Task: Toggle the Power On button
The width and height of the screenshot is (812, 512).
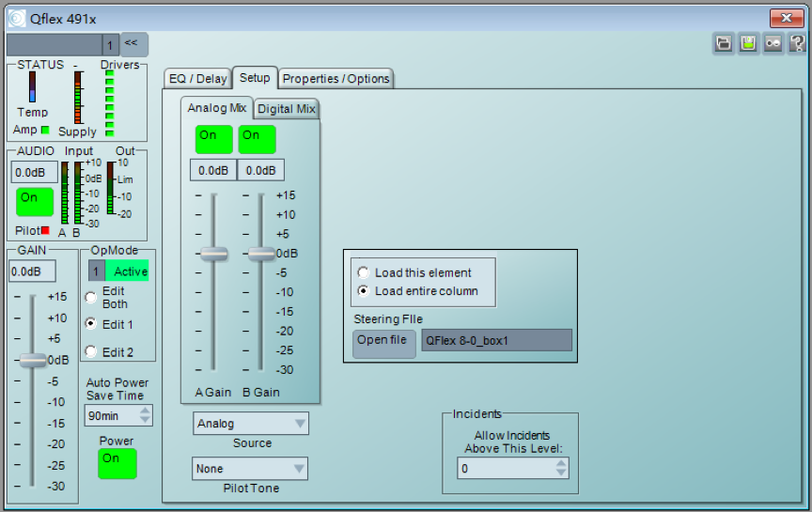Action: 117,463
